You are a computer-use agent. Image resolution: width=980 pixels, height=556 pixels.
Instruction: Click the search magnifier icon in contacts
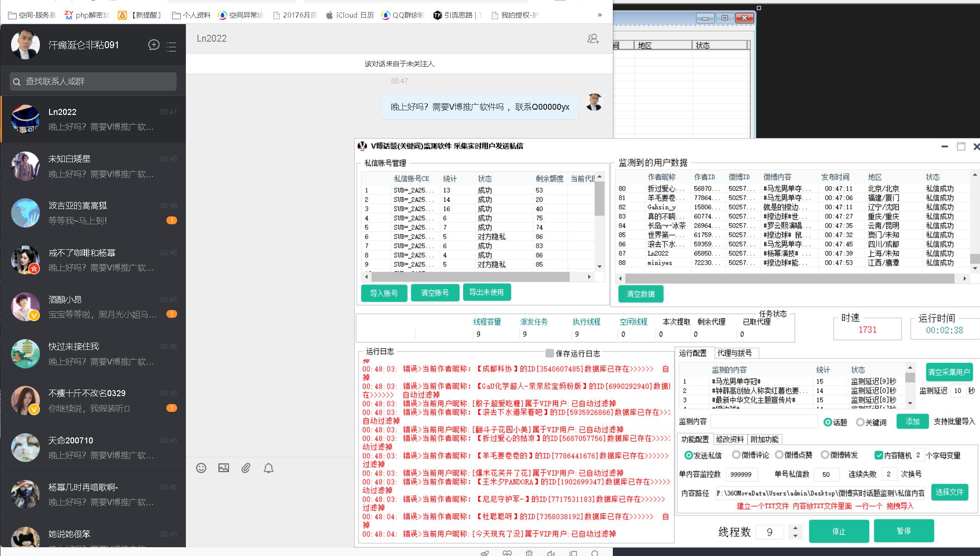(17, 82)
